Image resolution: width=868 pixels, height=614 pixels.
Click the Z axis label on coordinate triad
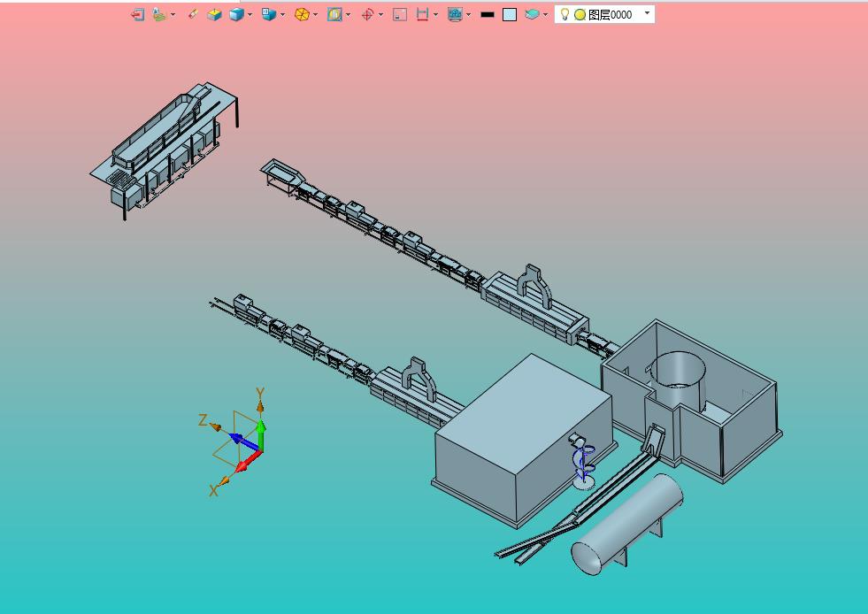point(203,420)
